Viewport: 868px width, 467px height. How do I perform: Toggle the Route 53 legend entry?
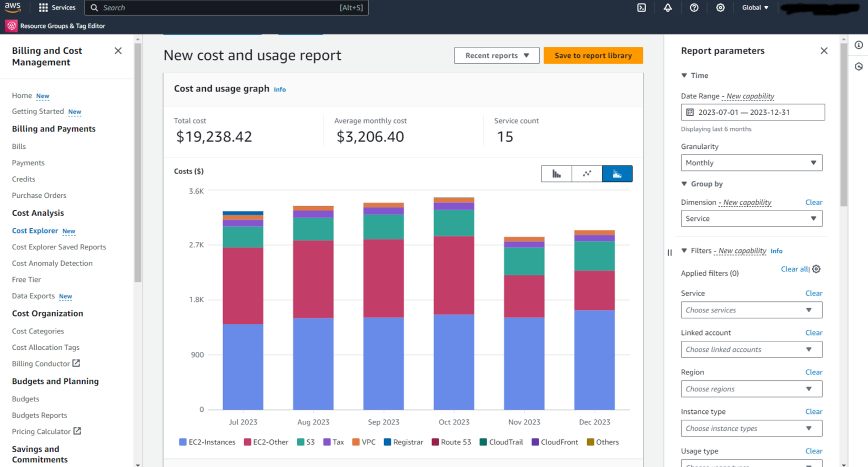tap(451, 442)
